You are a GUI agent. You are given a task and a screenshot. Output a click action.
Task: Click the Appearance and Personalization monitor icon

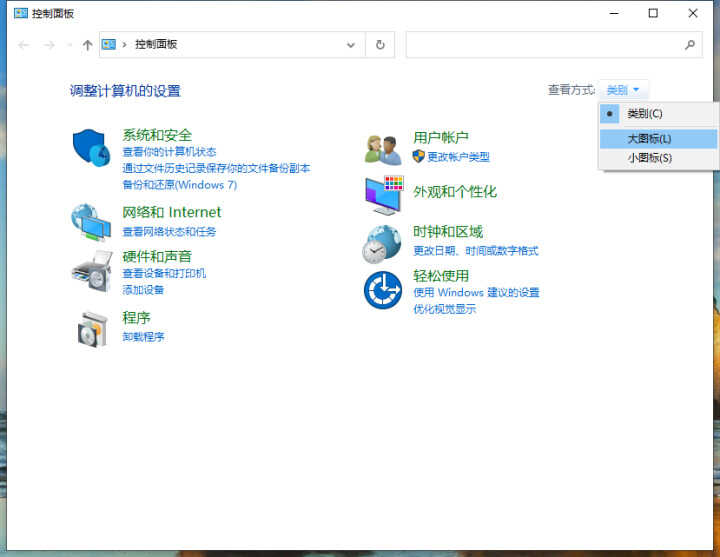tap(383, 195)
